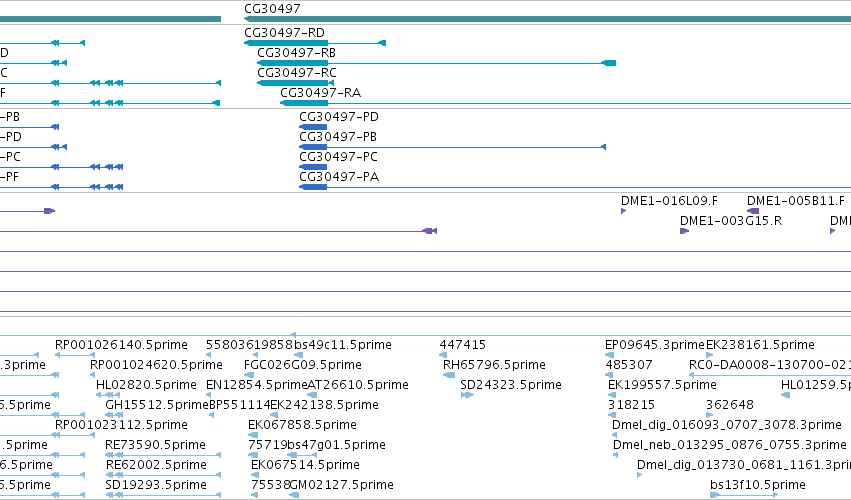The width and height of the screenshot is (851, 500).
Task: Select the teal CG30497 gene span bar
Action: click(x=548, y=20)
